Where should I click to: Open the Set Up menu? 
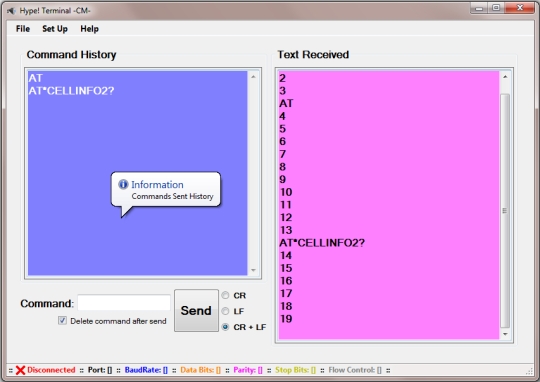click(55, 29)
